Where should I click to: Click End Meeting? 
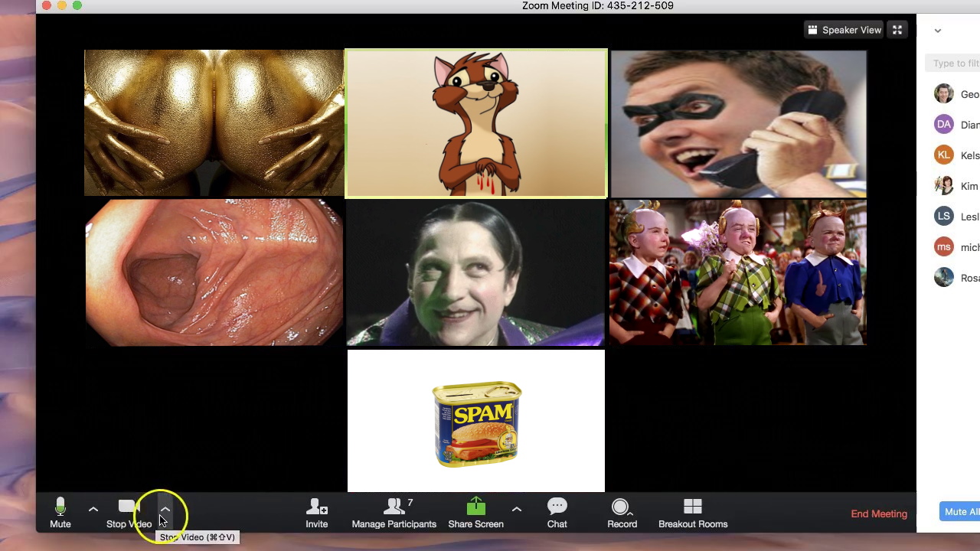point(879,514)
